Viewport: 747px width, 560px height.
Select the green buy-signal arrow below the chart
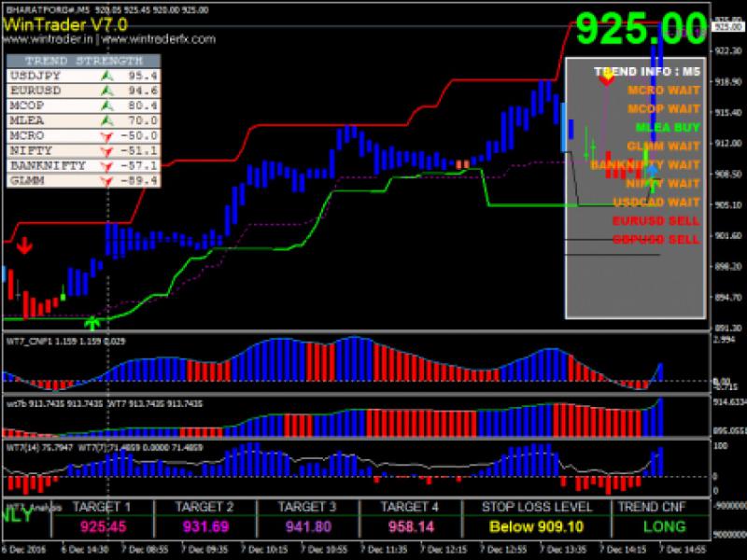[92, 323]
